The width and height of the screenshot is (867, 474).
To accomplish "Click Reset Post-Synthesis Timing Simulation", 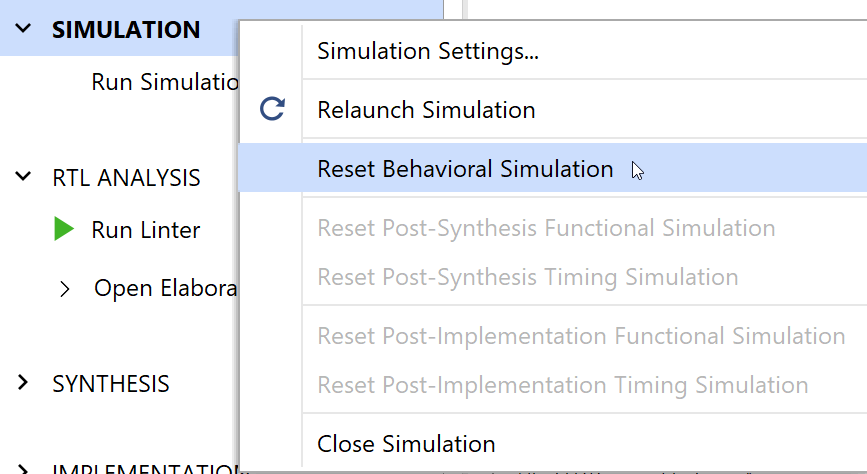I will [528, 277].
